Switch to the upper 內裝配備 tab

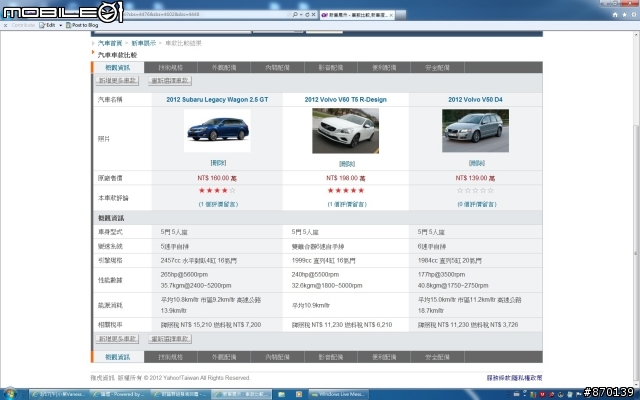(x=277, y=67)
